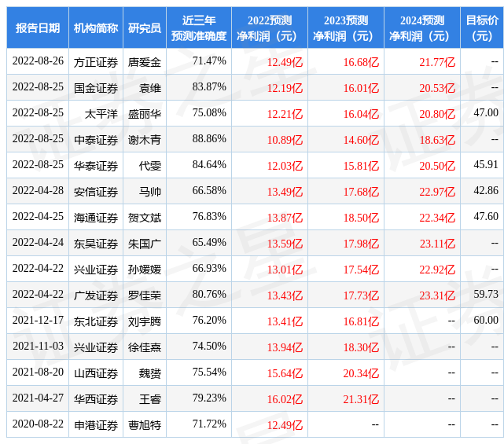The height and width of the screenshot is (444, 504).
Task: Click researcher name 徐佳熹
Action: point(145,348)
